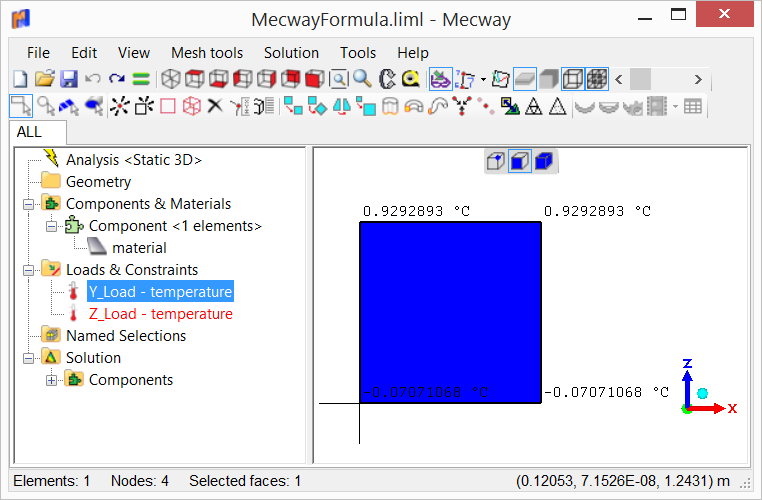The height and width of the screenshot is (500, 762).
Task: Toggle the solid gray cube shading icon
Action: [549, 79]
